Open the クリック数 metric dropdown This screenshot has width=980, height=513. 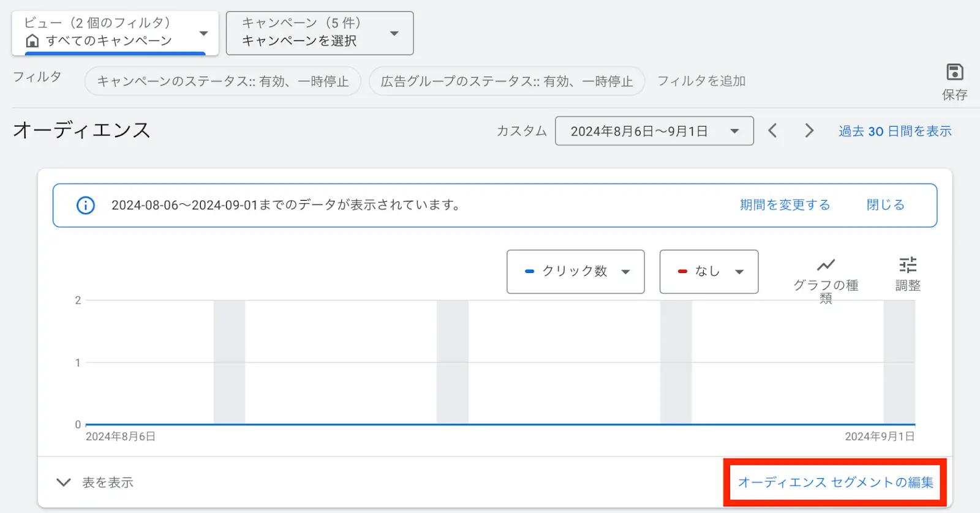pyautogui.click(x=576, y=271)
